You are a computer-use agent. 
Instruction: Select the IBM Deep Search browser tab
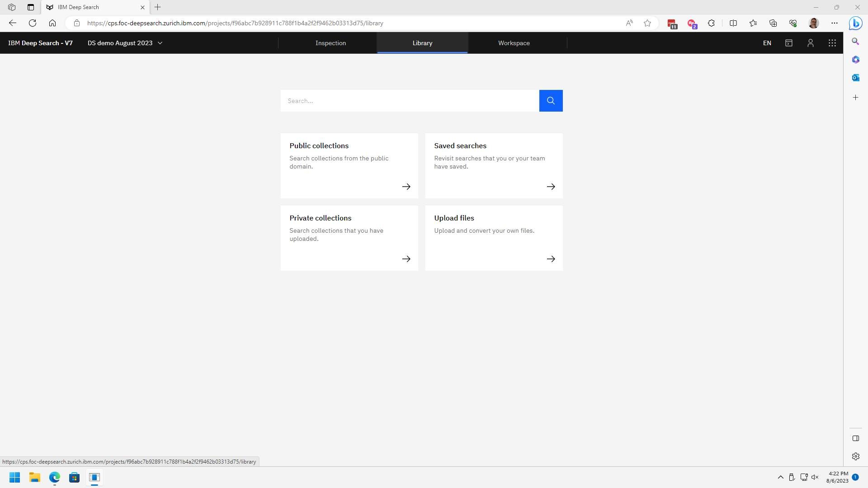(95, 7)
